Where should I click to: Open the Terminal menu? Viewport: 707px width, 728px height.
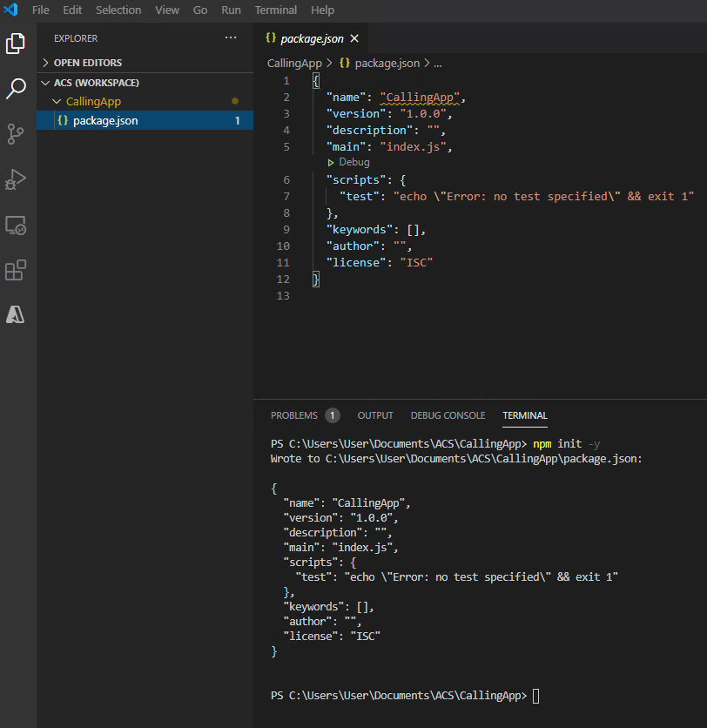tap(275, 10)
